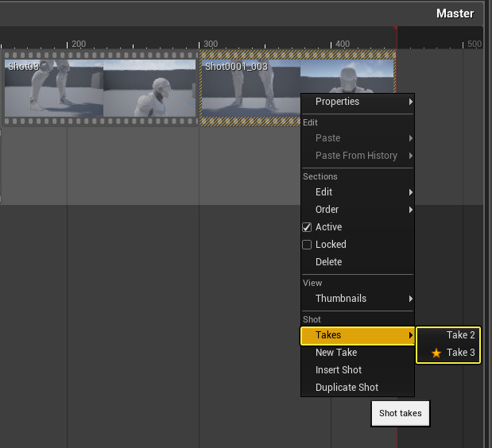Open the Thumbnails submenu
The width and height of the screenshot is (492, 448).
pyautogui.click(x=358, y=299)
